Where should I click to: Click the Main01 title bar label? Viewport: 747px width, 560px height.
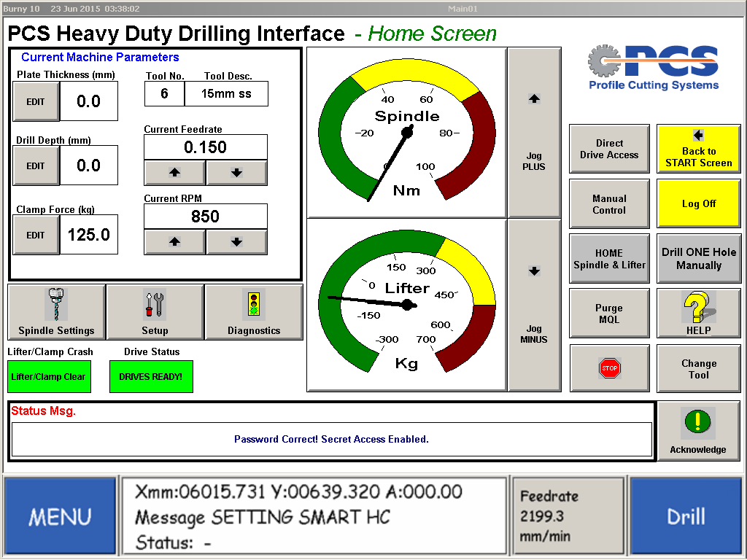coord(462,9)
